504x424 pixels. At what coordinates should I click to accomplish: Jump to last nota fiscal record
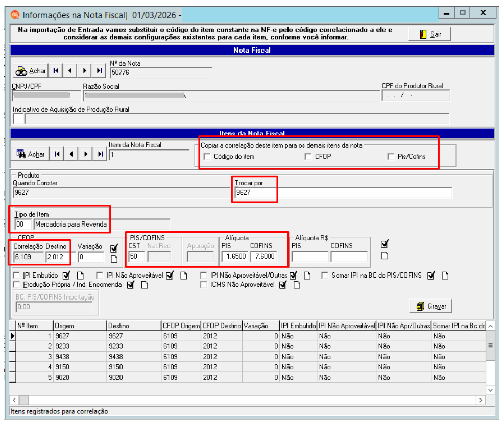click(x=100, y=70)
